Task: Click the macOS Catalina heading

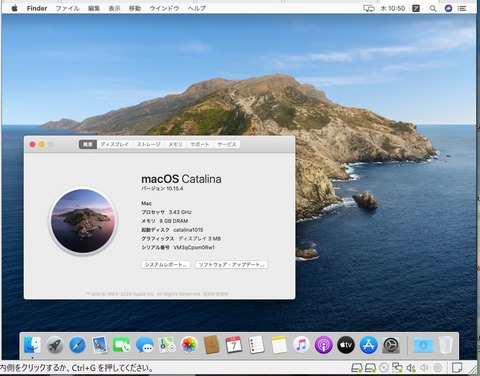Action: [x=181, y=179]
